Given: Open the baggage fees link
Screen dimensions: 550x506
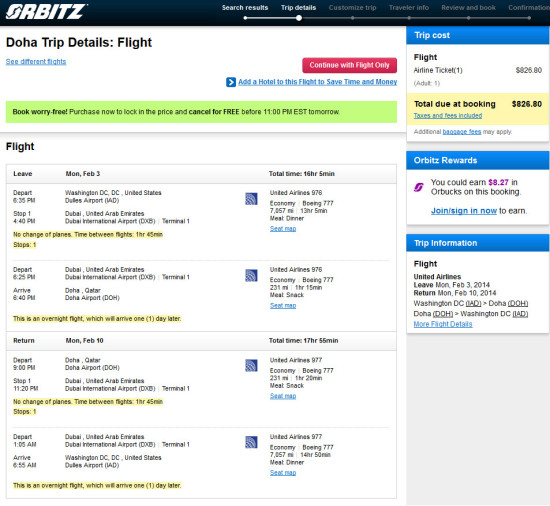Looking at the screenshot, I should click(462, 132).
